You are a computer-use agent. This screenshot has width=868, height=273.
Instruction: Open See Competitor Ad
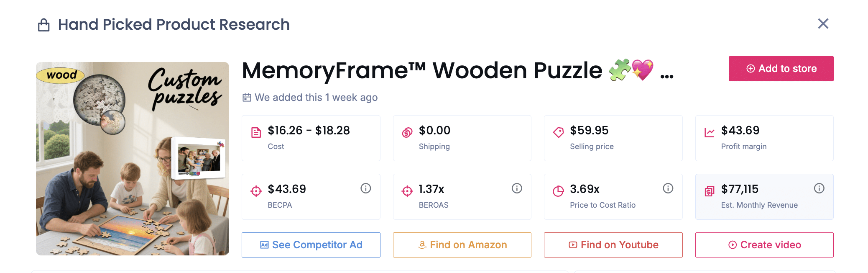click(x=311, y=245)
